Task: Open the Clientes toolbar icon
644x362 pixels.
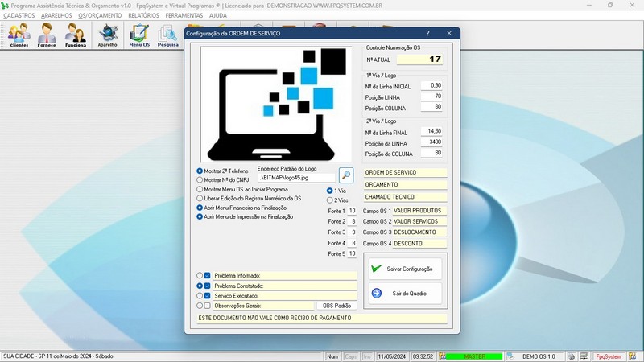Action: 19,35
